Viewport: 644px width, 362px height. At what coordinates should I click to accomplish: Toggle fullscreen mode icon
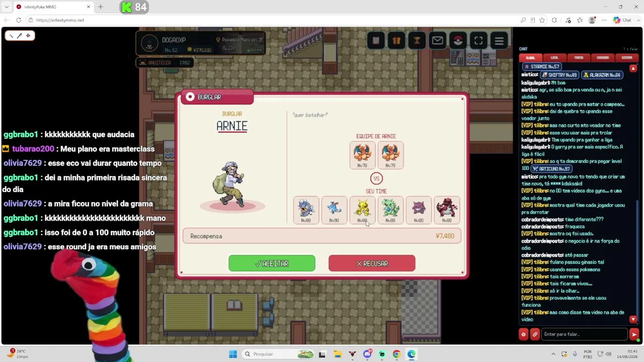[x=478, y=41]
